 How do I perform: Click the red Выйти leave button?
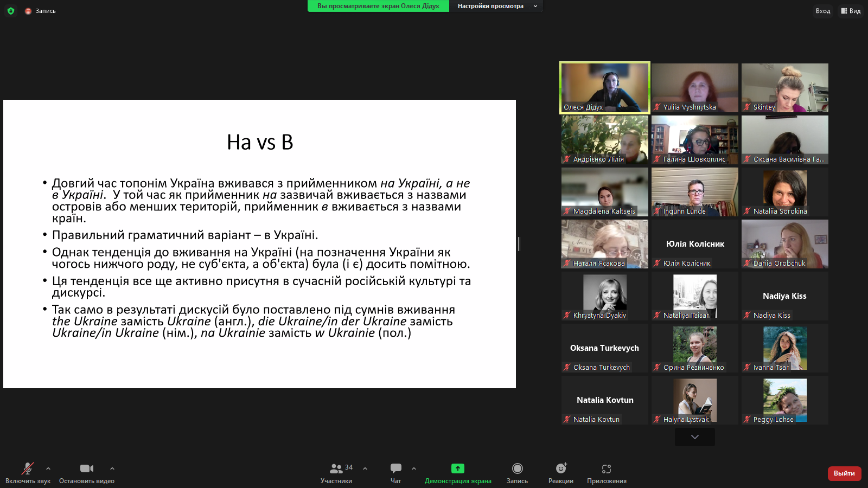(x=844, y=473)
